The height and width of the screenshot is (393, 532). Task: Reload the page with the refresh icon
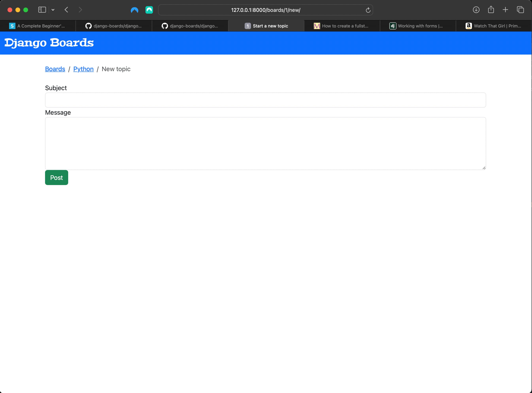[368, 10]
